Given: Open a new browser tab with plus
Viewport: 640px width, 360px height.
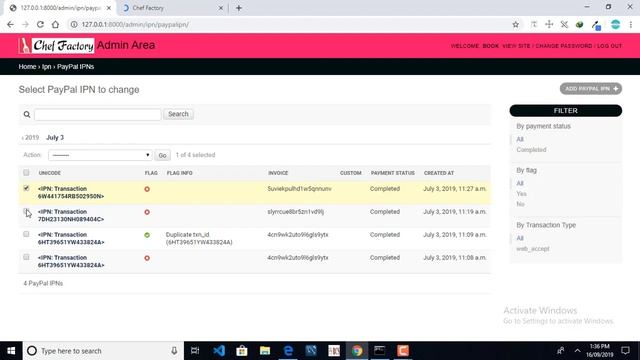Looking at the screenshot, I should coord(239,8).
